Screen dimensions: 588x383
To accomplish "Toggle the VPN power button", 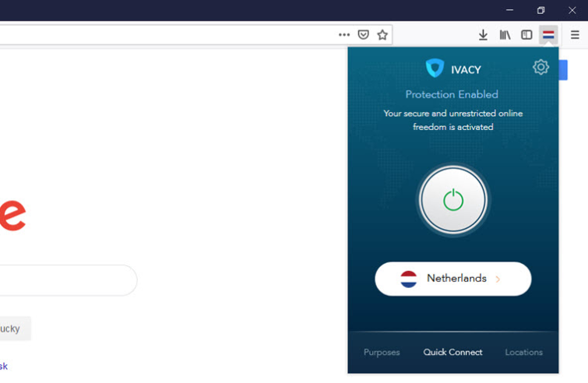I will pyautogui.click(x=453, y=200).
